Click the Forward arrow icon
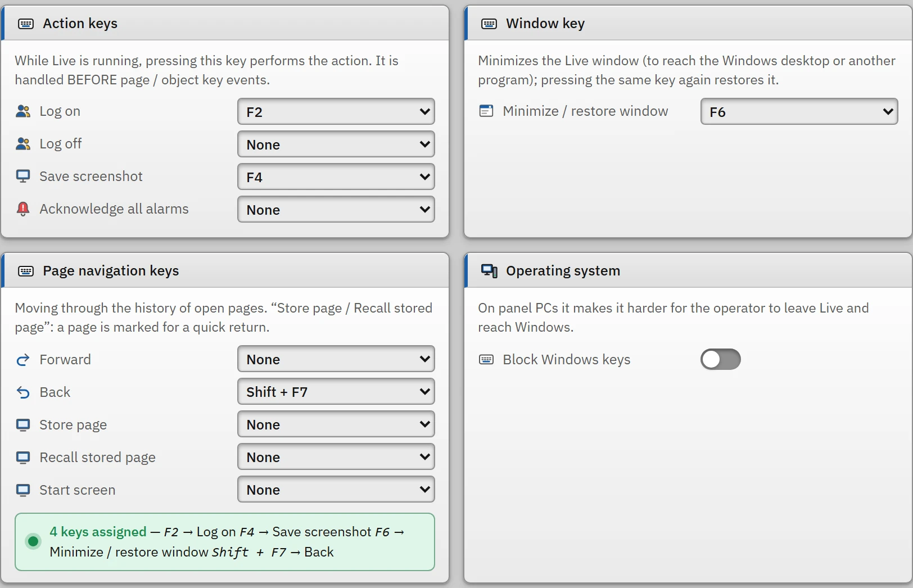 [23, 360]
